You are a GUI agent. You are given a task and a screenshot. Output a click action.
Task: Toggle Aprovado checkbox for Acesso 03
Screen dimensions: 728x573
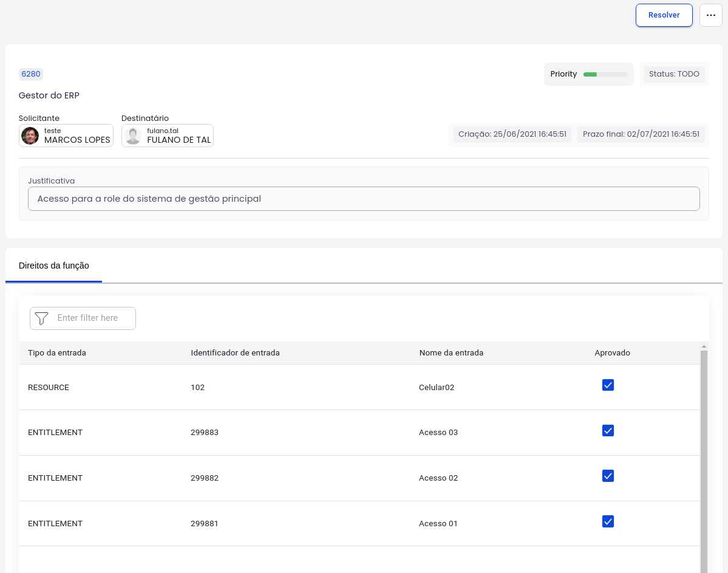click(608, 431)
